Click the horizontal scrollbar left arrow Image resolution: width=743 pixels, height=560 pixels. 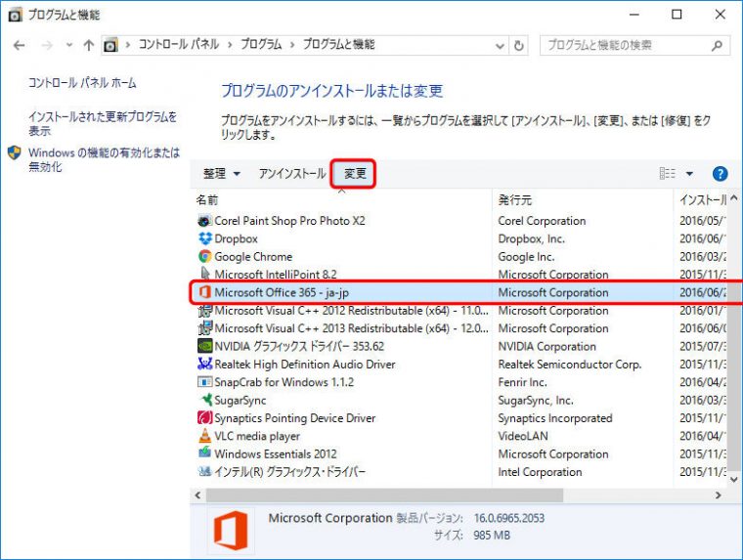tap(197, 495)
